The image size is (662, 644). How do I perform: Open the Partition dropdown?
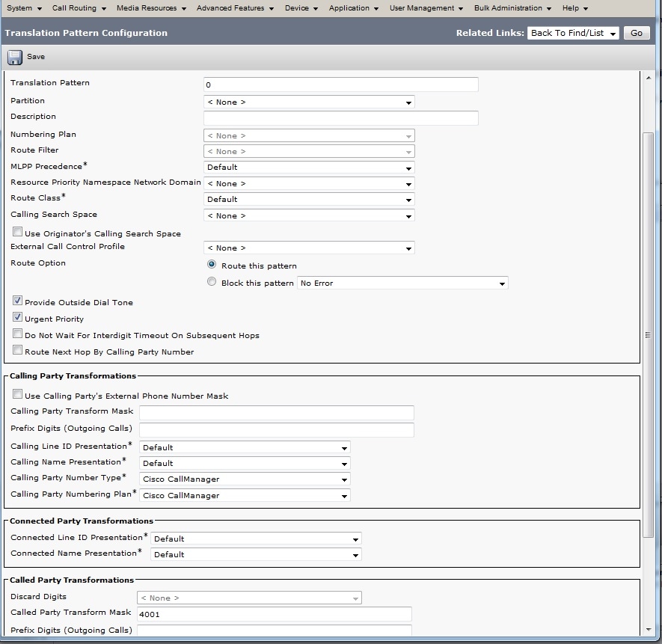click(309, 102)
